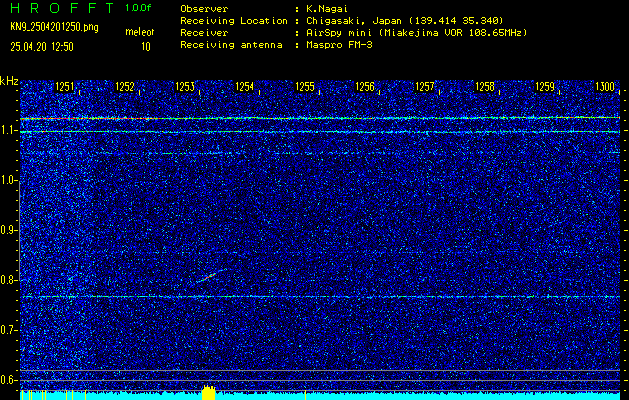Image resolution: width=629 pixels, height=400 pixels.
Task: Click the isolated yellow marker below the 1255 tick
Action: [x=306, y=395]
